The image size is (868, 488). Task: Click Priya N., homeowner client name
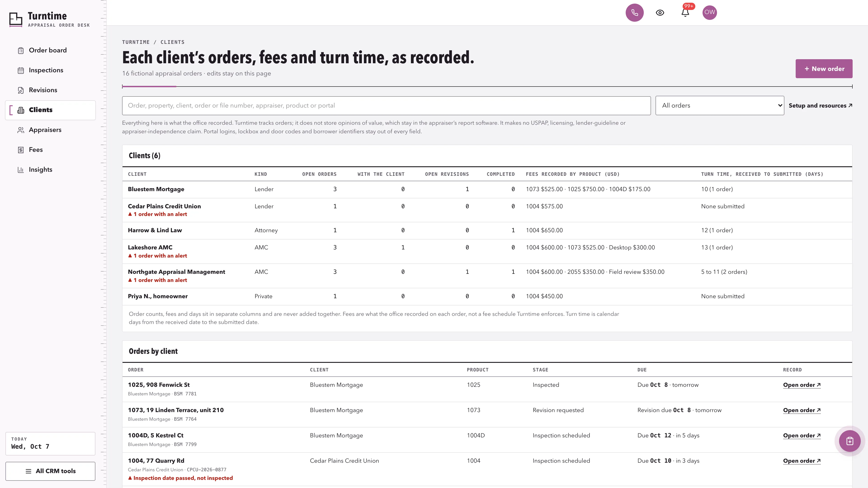point(158,296)
